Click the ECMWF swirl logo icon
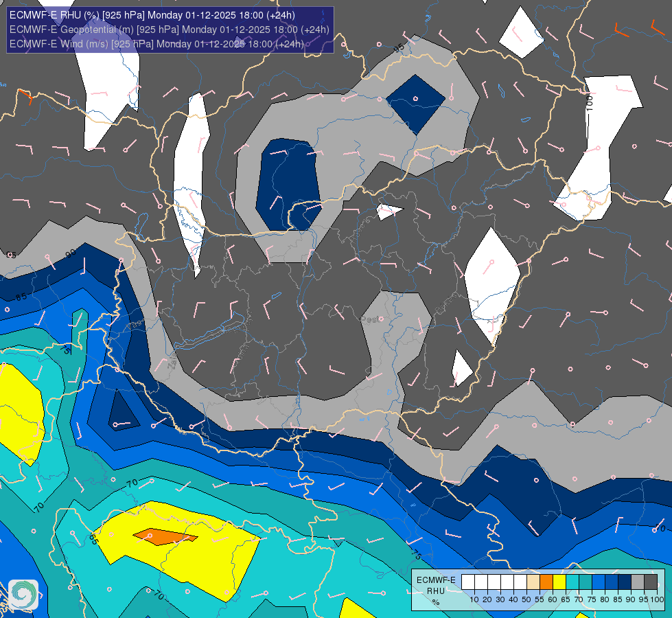The height and width of the screenshot is (618, 672). tap(23, 595)
